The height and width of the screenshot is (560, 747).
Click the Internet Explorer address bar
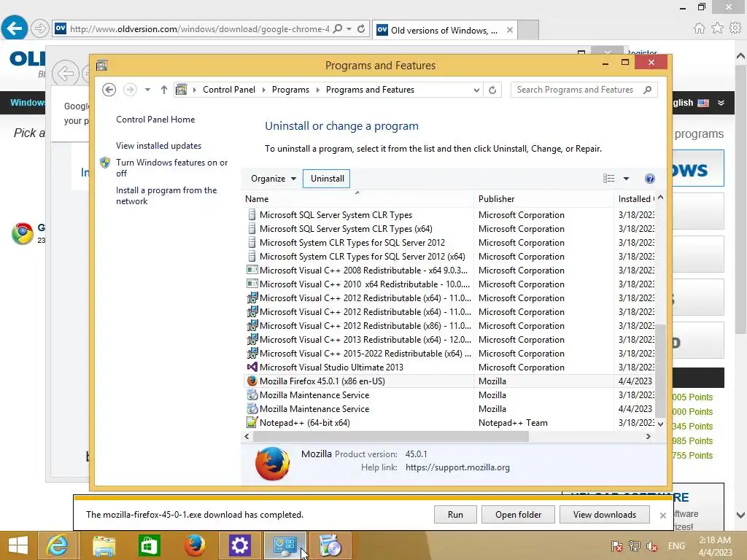click(x=199, y=29)
